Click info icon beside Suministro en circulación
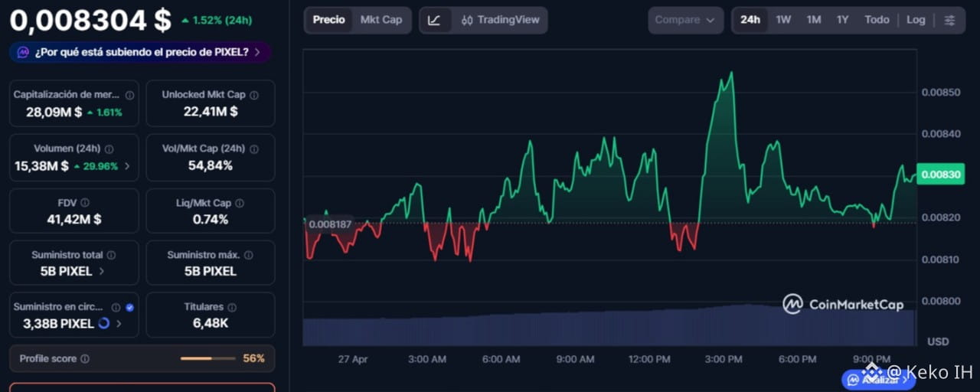 coord(116,307)
